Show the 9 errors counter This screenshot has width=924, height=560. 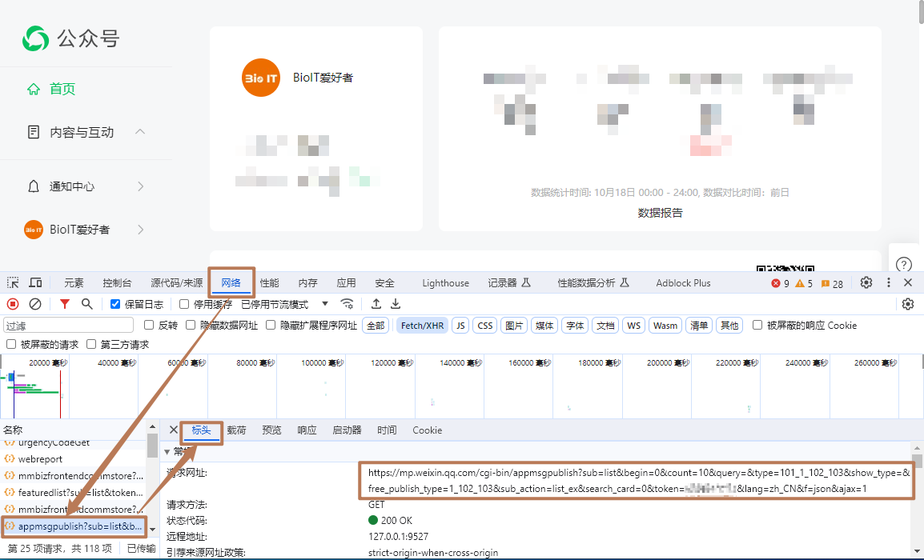pyautogui.click(x=780, y=284)
